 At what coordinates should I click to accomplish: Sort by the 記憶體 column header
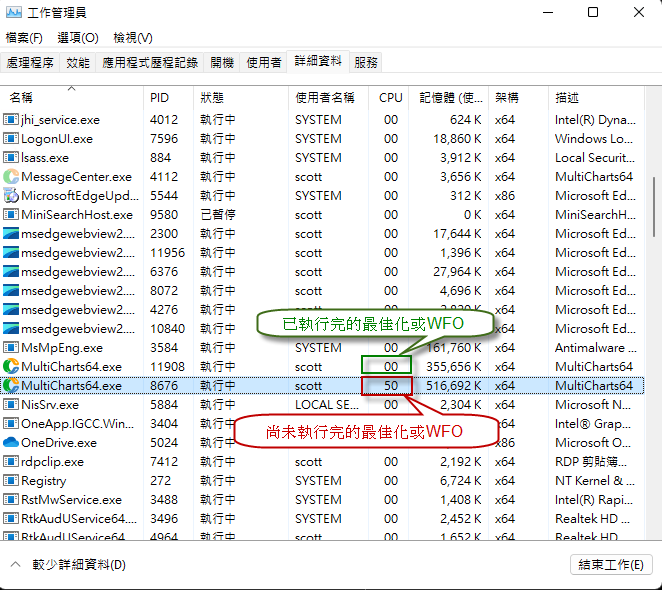click(449, 98)
